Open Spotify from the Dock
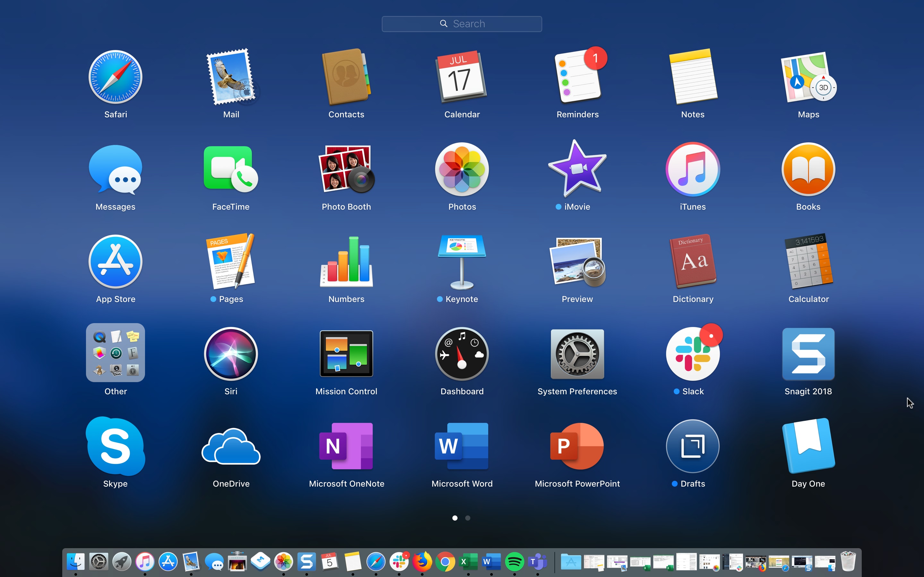The width and height of the screenshot is (924, 577). coord(514,561)
